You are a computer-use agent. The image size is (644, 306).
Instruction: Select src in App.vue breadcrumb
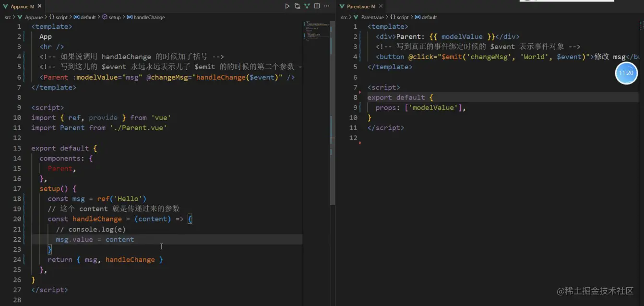point(8,17)
